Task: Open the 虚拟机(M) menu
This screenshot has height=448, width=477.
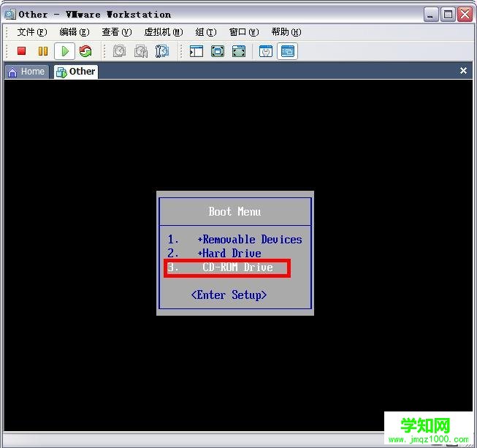Action: coord(164,32)
